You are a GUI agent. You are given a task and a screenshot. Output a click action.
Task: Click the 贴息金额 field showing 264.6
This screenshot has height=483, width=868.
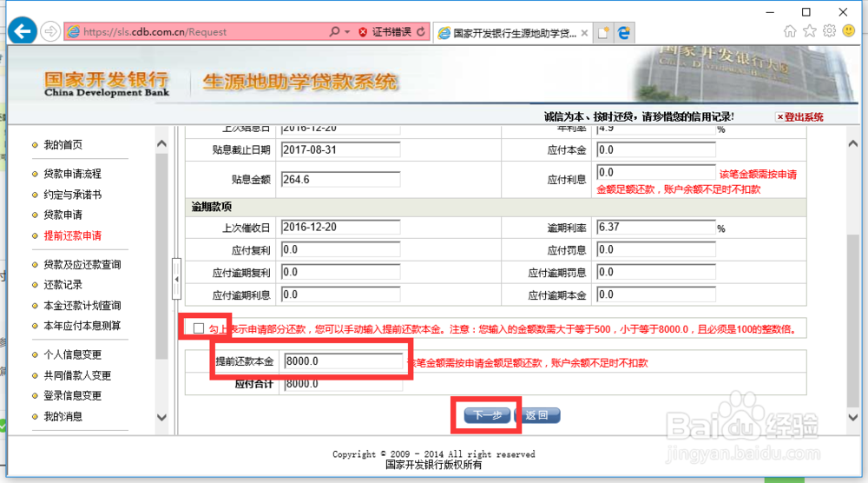point(340,180)
